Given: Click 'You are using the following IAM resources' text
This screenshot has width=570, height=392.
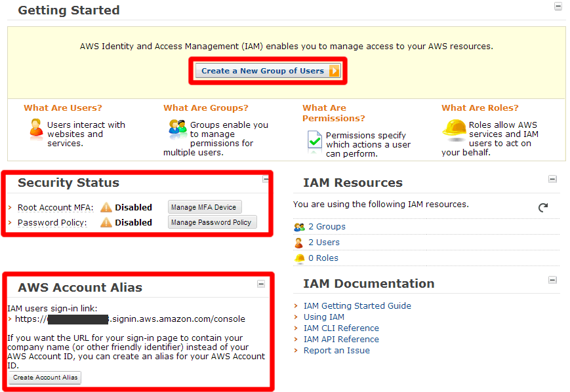Looking at the screenshot, I should pos(381,204).
